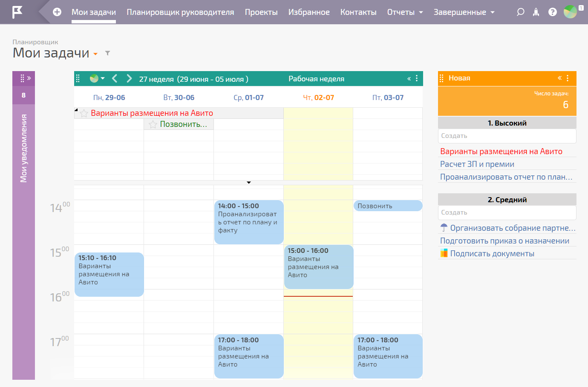This screenshot has width=588, height=387.
Task: Click the notification count badge 8
Action: point(23,95)
